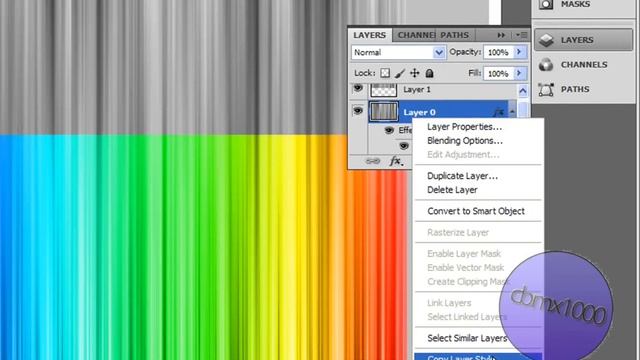The image size is (640, 360).
Task: Select the Layer 0 name
Action: pos(419,112)
